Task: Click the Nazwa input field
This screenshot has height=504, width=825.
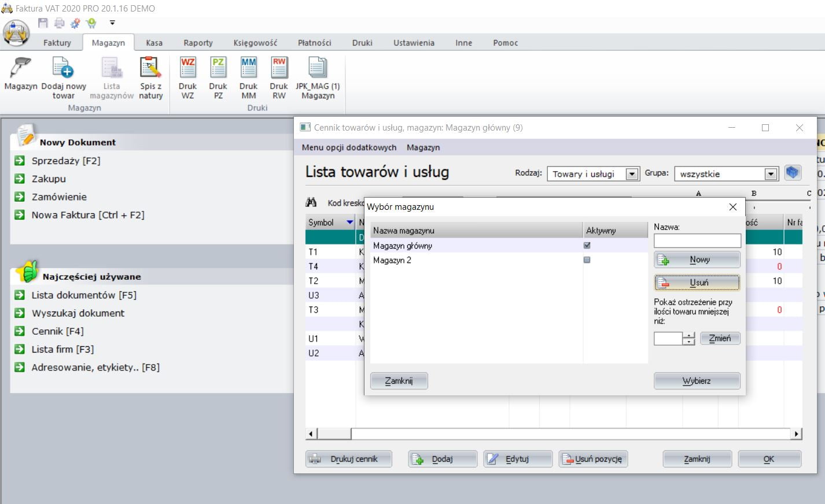Action: [x=697, y=240]
